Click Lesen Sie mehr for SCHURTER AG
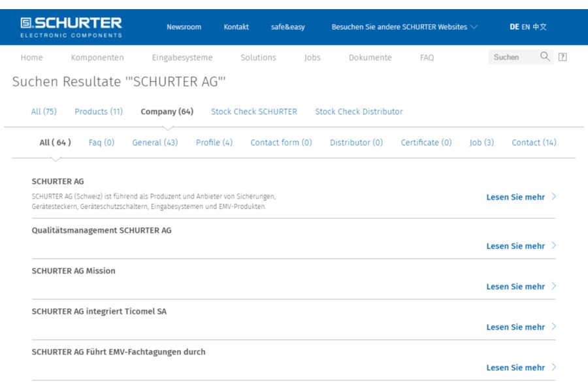 click(515, 197)
